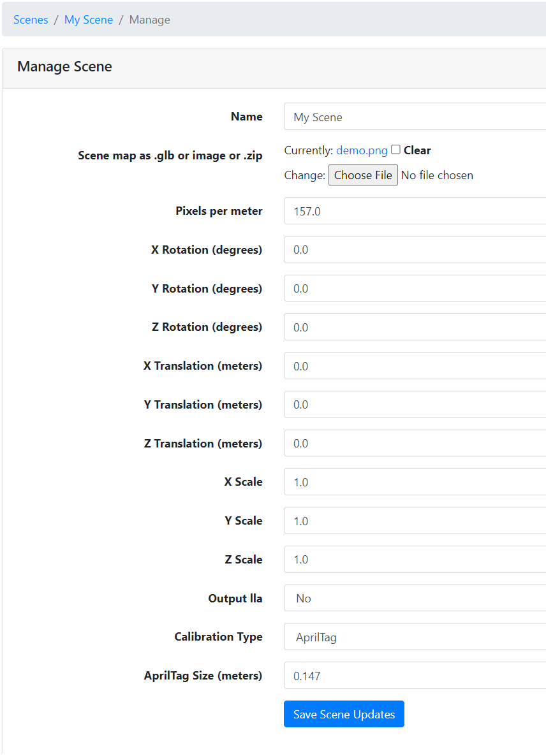
Task: Open the demo.png scene map link
Action: (362, 150)
